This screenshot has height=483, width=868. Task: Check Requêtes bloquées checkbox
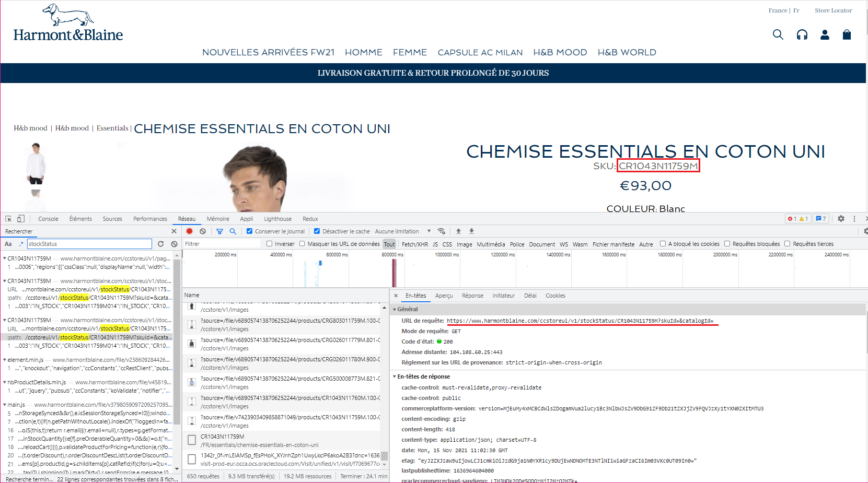727,243
